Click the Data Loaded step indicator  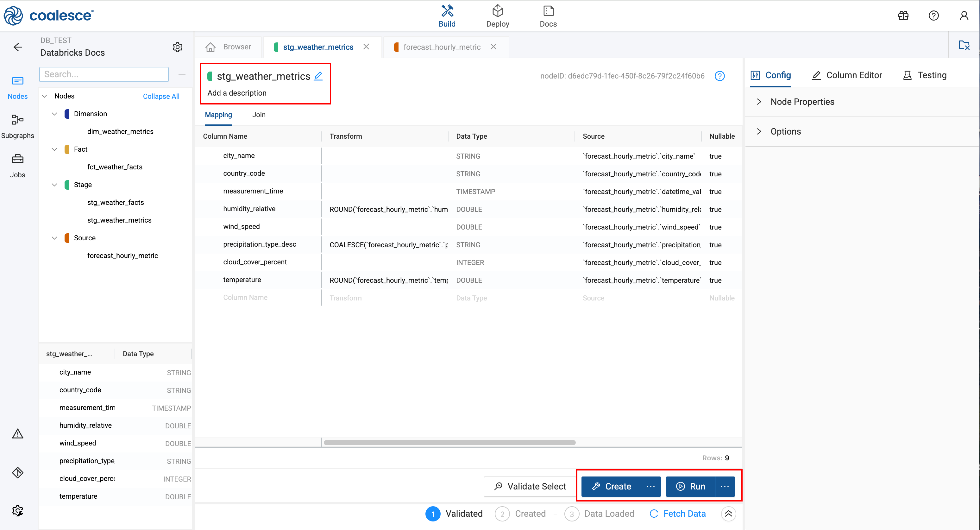[x=600, y=514]
